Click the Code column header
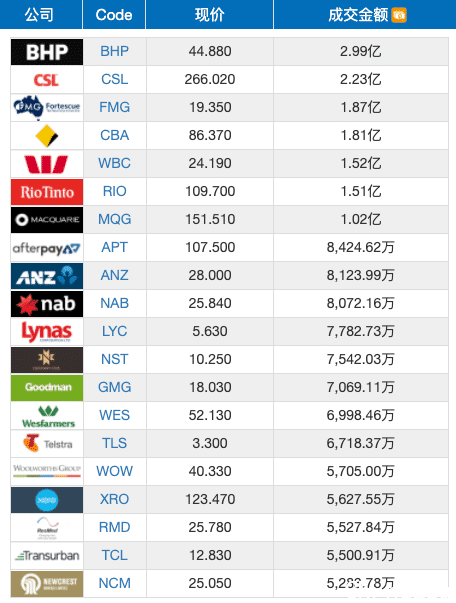 coord(114,15)
